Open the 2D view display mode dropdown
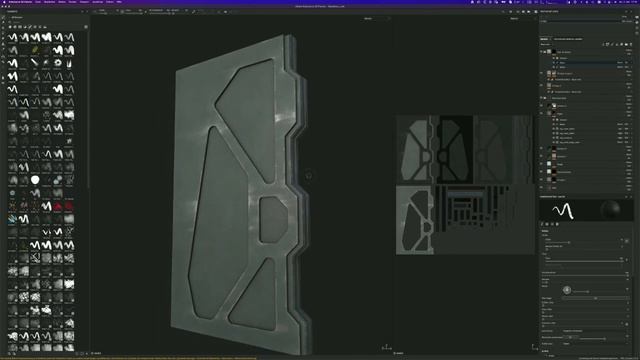Screen dimensions: 640x360 coord(522,18)
